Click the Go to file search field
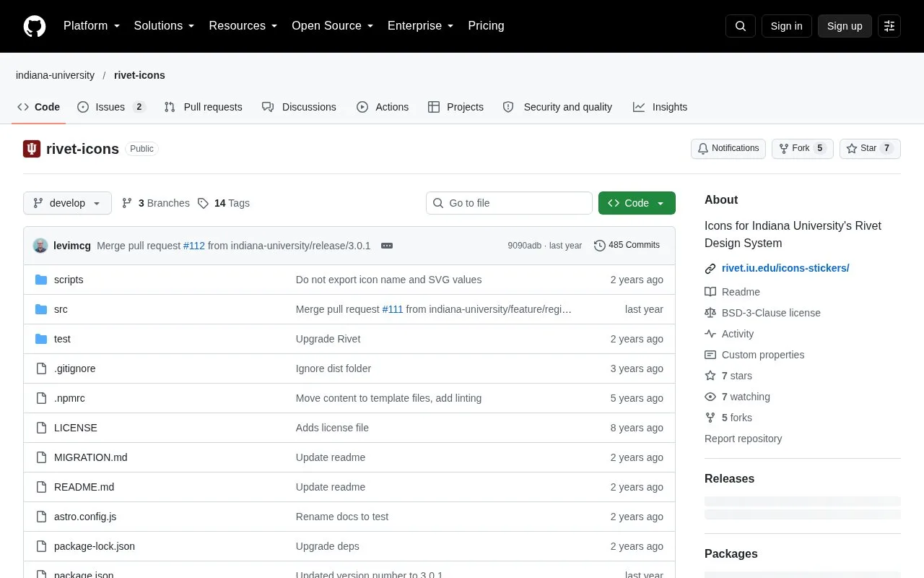The image size is (924, 578). [x=509, y=203]
